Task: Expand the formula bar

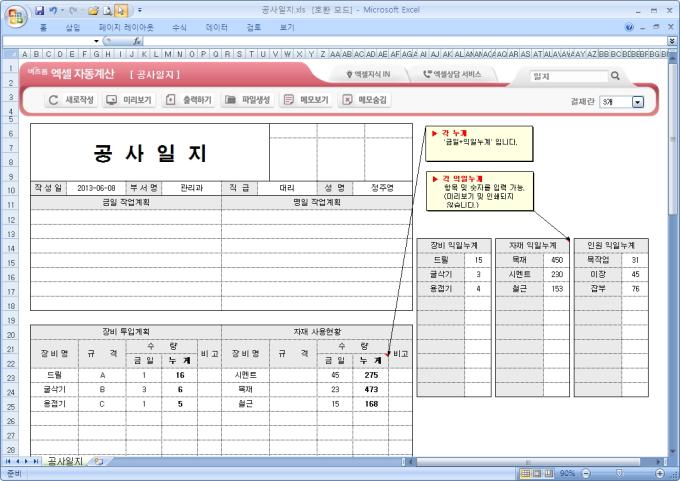Action: (x=672, y=41)
